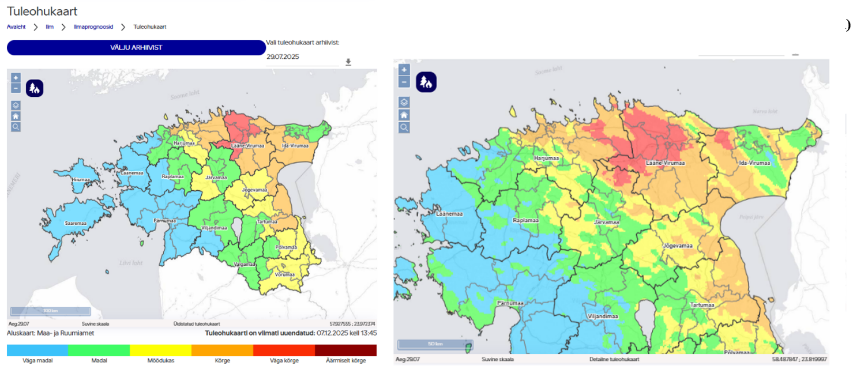The height and width of the screenshot is (377, 868).
Task: Navigate to Ilmaprognoosid breadcrumb
Action: tap(93, 27)
